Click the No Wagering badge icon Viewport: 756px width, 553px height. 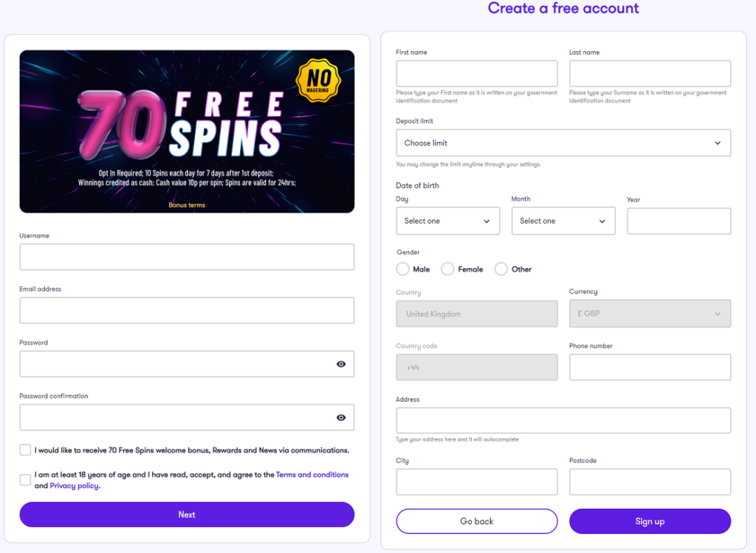[318, 82]
